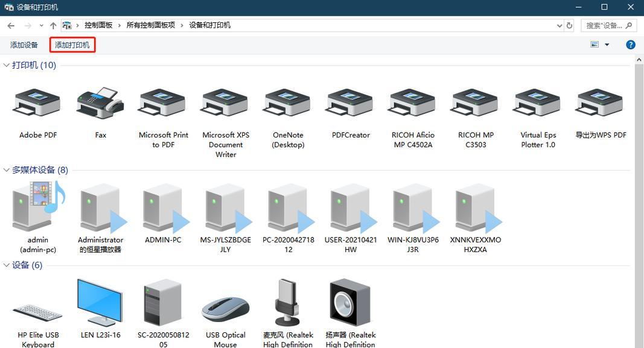This screenshot has width=644, height=348.
Task: Collapse the 设备 (6) group
Action: point(6,265)
